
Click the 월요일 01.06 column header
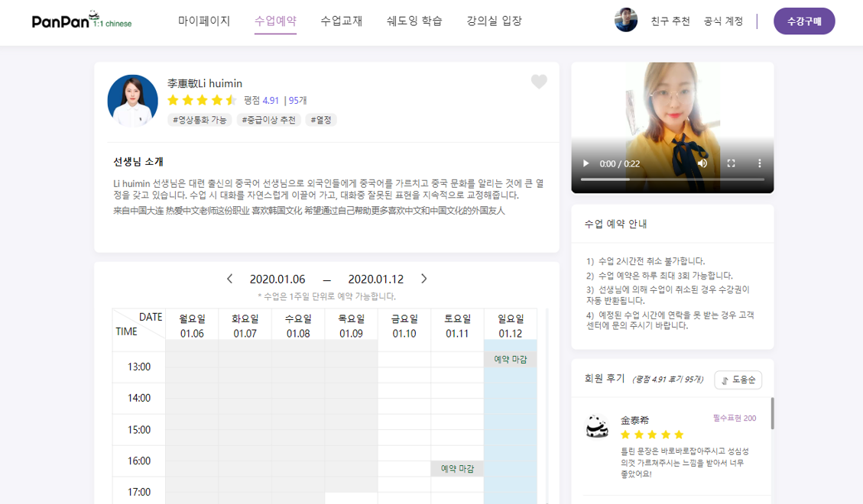tap(192, 325)
